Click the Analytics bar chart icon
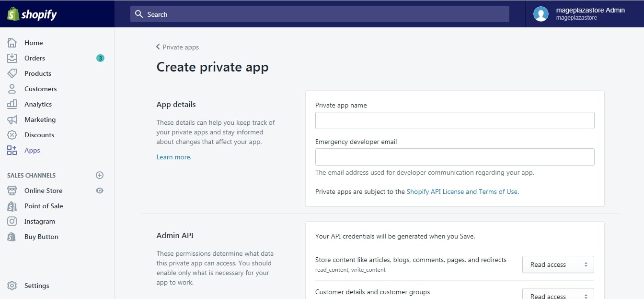644x299 pixels. (x=12, y=104)
